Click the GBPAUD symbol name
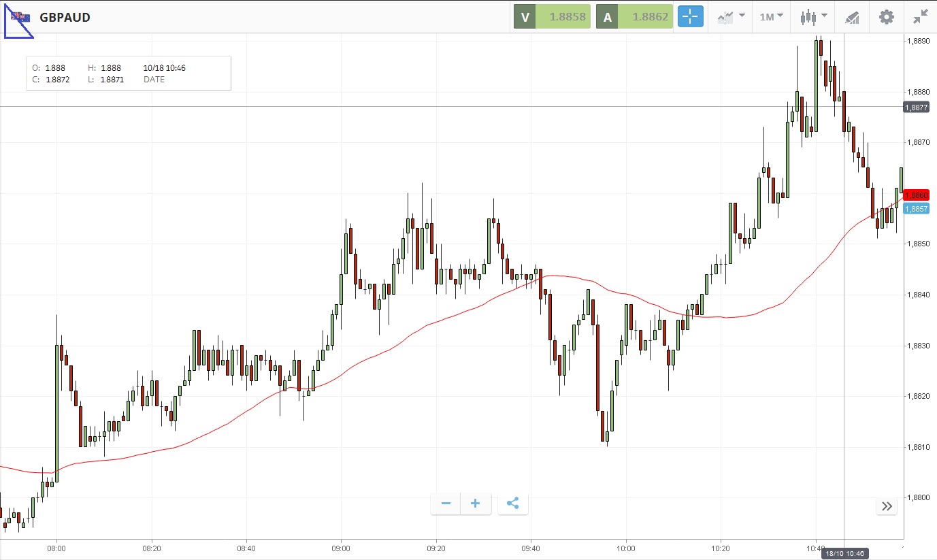This screenshot has height=560, width=937. 65,17
